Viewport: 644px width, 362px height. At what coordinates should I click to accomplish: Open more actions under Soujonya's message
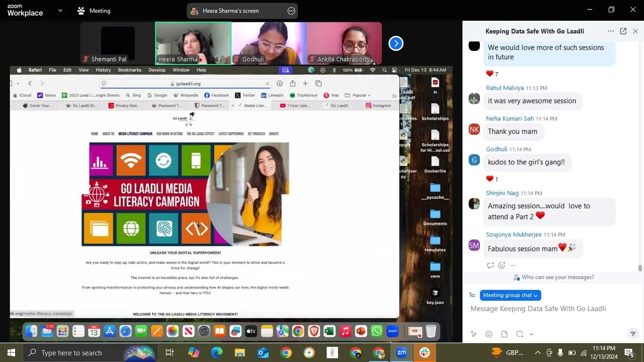(x=513, y=265)
